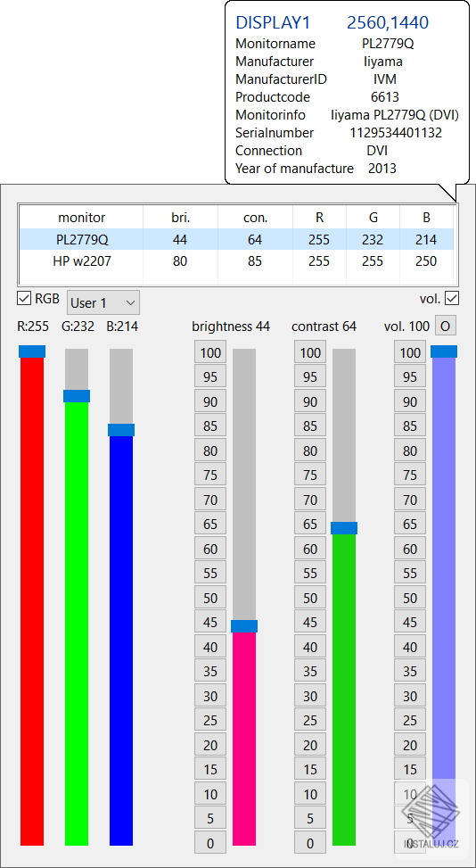Click the red R slider handle

[32, 351]
